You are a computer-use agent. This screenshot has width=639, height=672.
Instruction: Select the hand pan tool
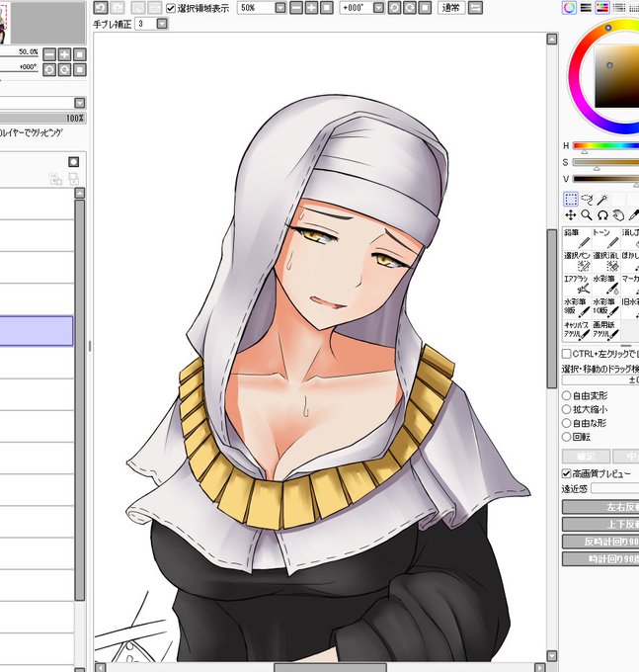(x=618, y=215)
